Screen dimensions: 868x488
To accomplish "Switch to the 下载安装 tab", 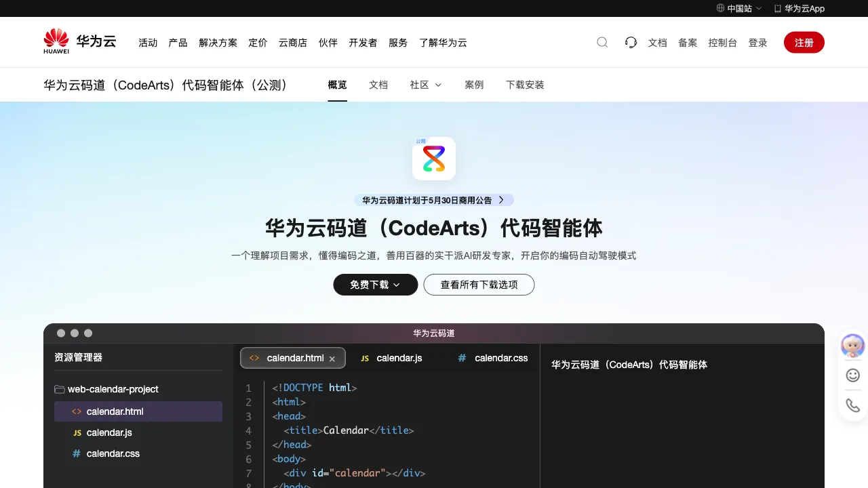I will [525, 85].
